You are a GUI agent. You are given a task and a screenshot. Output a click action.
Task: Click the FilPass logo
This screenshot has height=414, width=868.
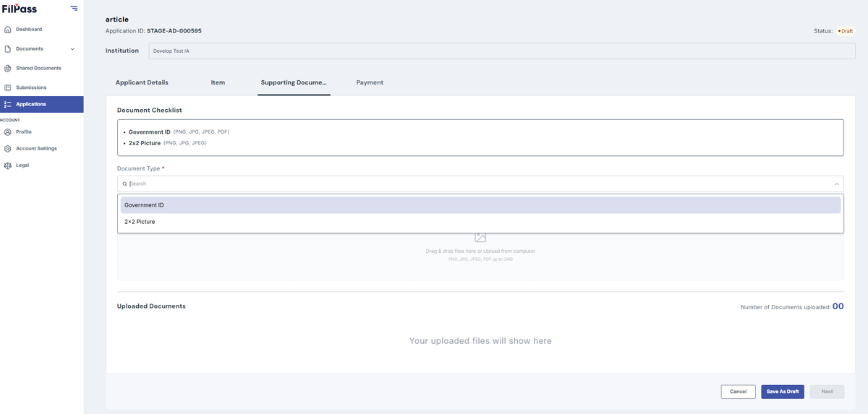pos(19,9)
